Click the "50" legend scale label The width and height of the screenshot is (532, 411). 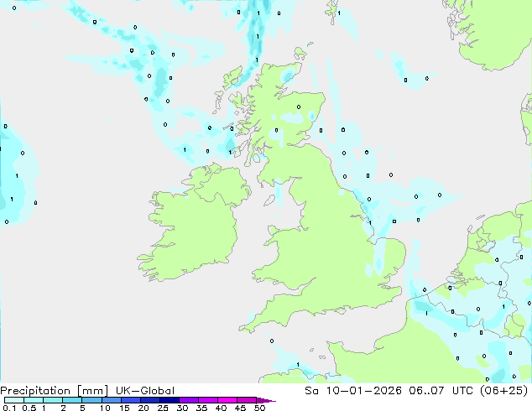(x=260, y=408)
